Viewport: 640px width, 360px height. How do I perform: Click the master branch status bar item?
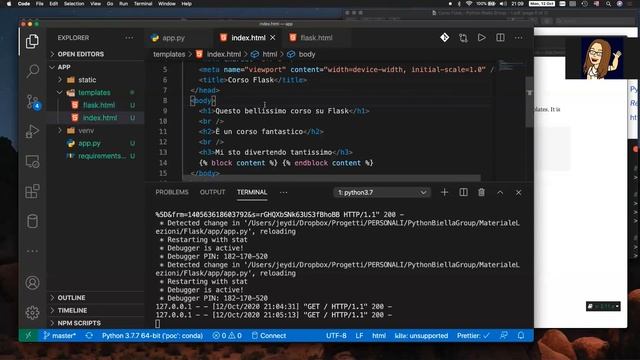tap(60, 336)
